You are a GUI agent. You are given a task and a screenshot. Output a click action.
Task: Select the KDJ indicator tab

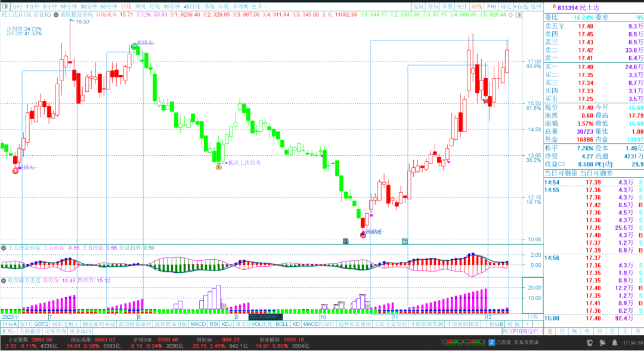(227, 324)
